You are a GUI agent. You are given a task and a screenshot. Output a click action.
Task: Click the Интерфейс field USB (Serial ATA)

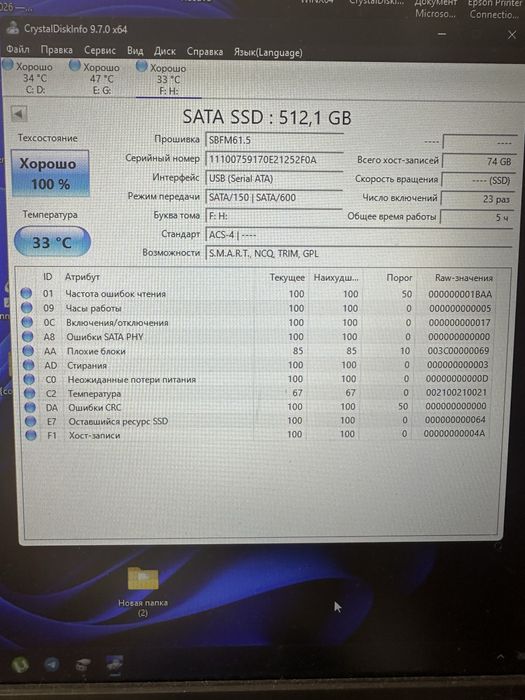coord(274,179)
